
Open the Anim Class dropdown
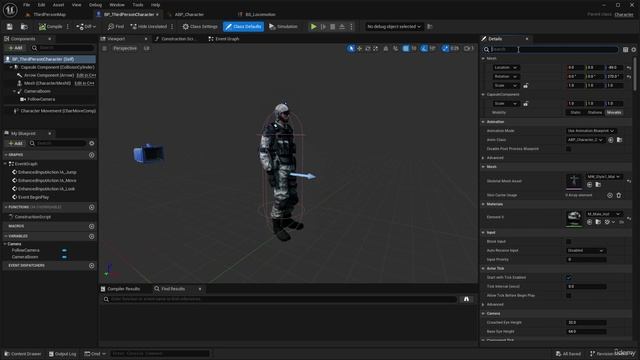coord(585,140)
